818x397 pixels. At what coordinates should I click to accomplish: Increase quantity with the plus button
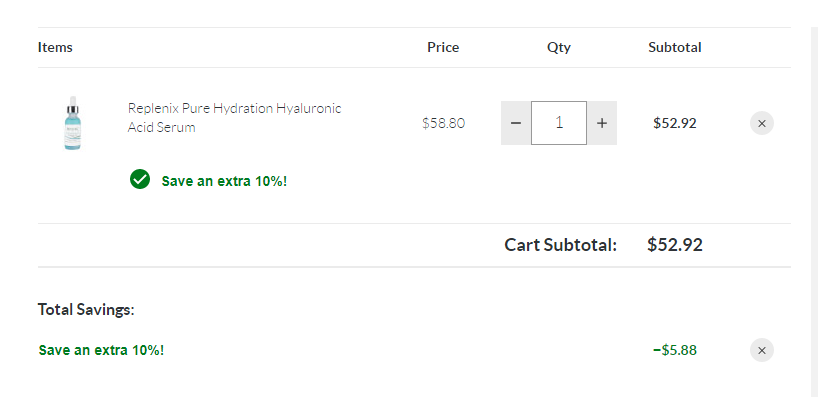click(602, 123)
